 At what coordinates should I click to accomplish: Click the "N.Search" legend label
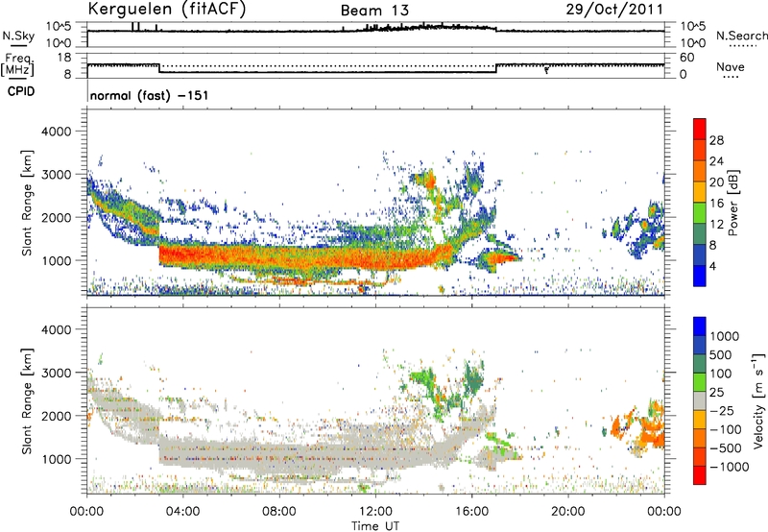click(741, 36)
